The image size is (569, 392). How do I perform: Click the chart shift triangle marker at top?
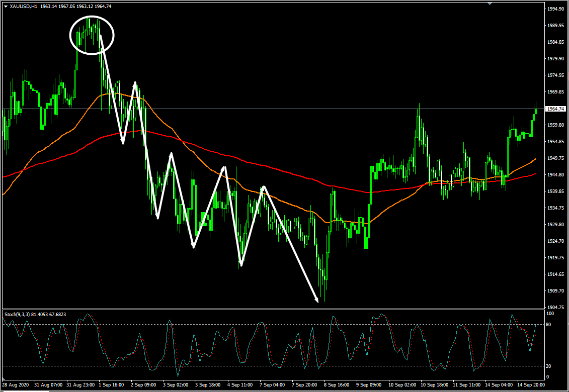(x=489, y=4)
